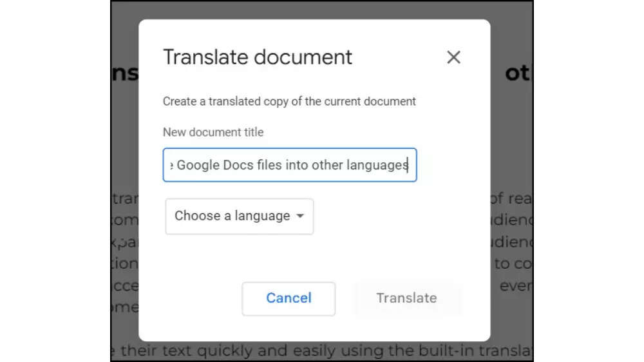Click the New document title input field
This screenshot has width=644, height=362.
pos(290,165)
